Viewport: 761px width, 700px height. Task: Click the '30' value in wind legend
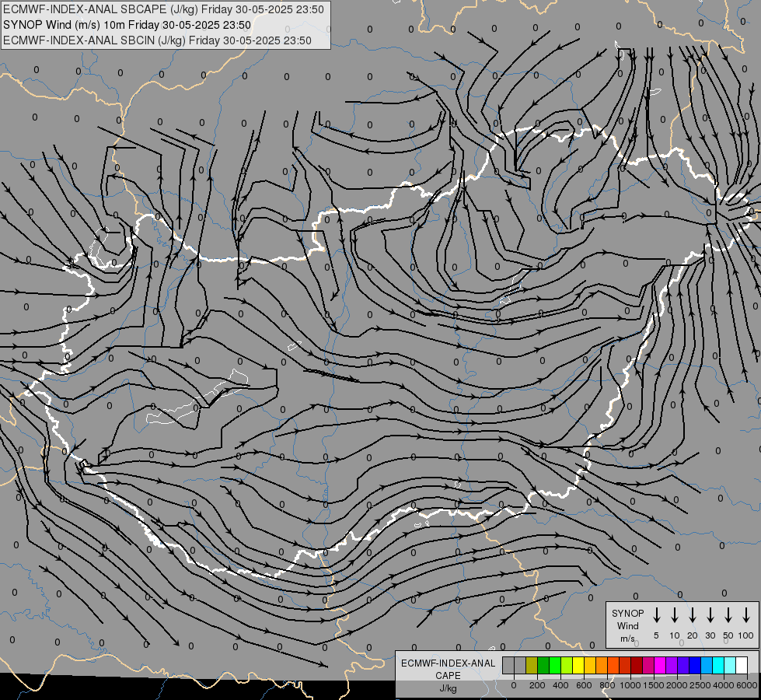point(710,636)
